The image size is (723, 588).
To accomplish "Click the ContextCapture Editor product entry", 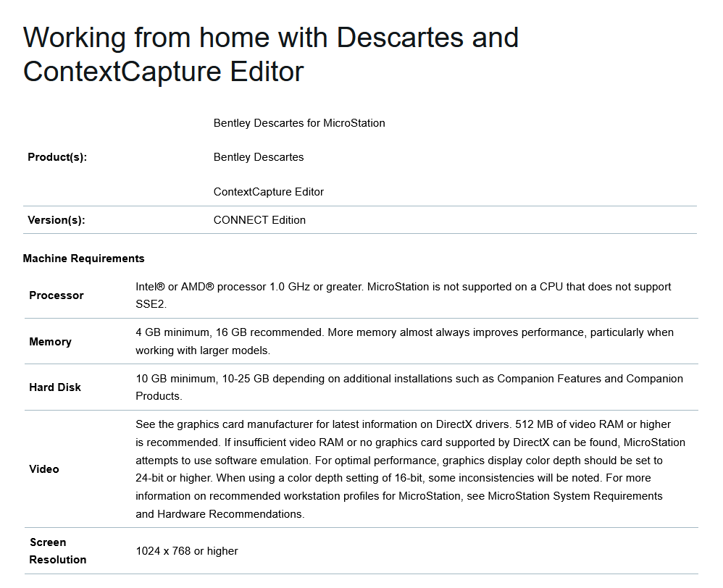I will click(x=268, y=192).
